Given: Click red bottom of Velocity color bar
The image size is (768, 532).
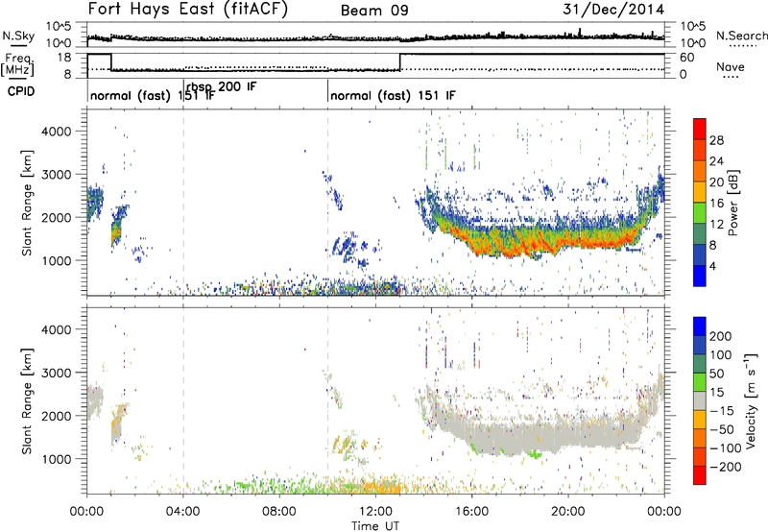Looking at the screenshot, I should point(700,475).
